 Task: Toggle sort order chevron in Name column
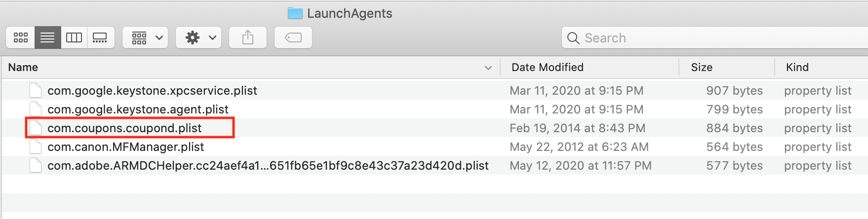click(x=488, y=68)
